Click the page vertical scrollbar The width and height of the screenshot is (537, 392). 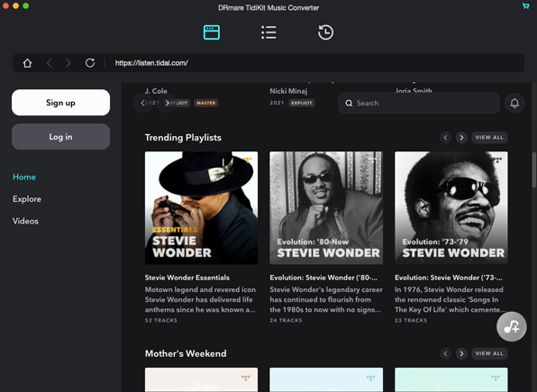click(x=533, y=170)
